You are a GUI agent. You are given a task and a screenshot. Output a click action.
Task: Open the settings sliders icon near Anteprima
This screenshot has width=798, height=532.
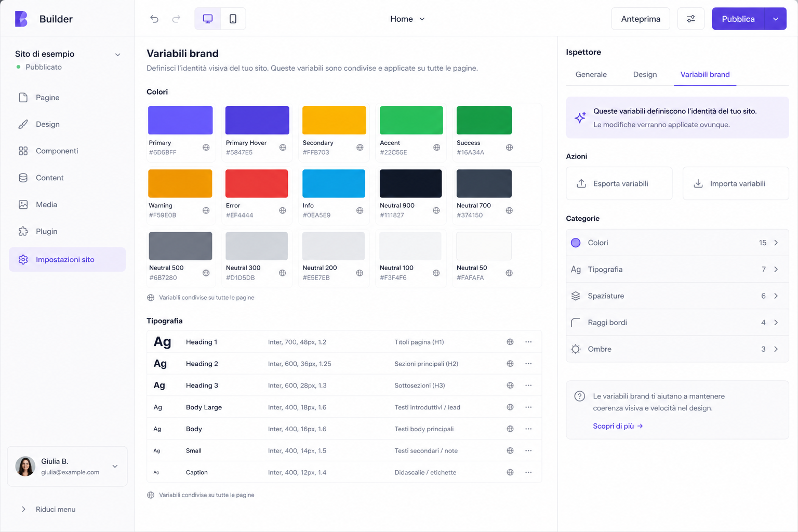pyautogui.click(x=691, y=19)
